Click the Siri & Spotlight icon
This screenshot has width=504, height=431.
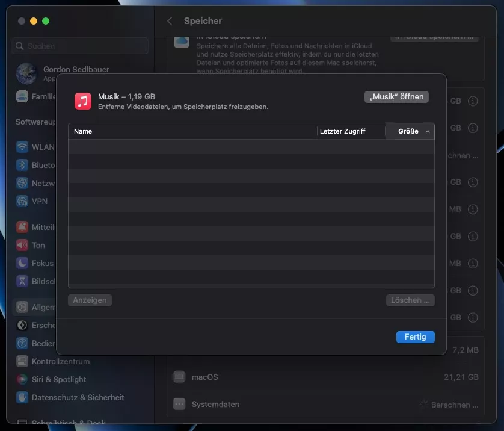(22, 379)
